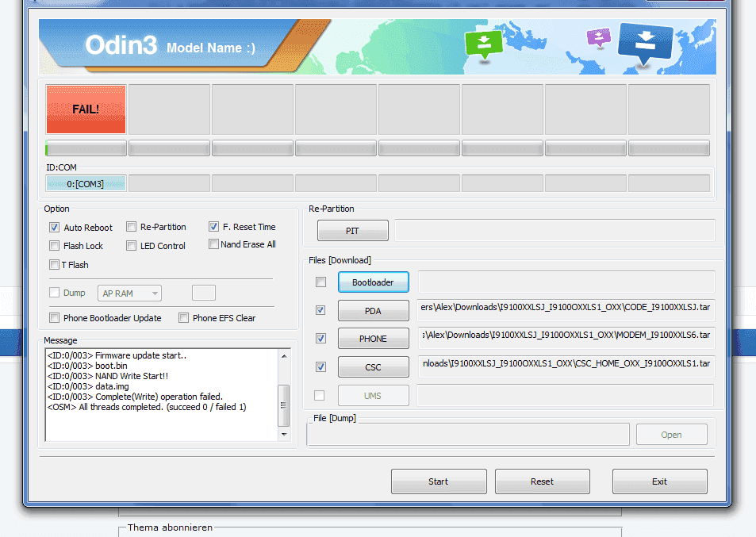Open the AP RAM dropdown
Screen dimensions: 756x537
point(129,293)
